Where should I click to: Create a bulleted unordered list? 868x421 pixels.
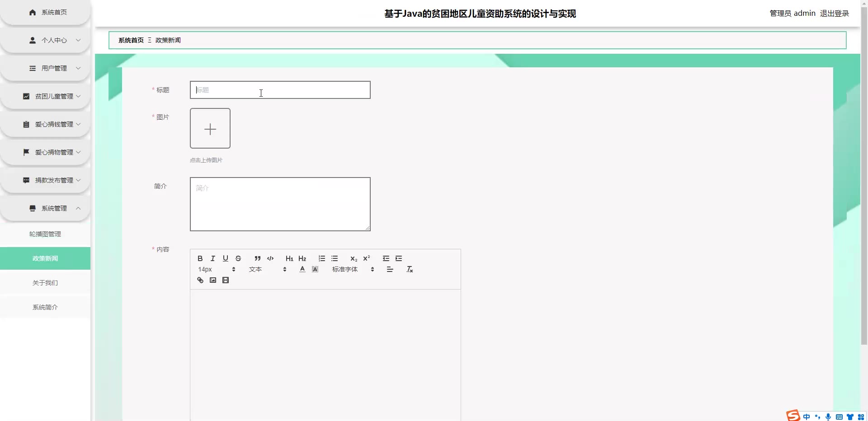point(335,258)
